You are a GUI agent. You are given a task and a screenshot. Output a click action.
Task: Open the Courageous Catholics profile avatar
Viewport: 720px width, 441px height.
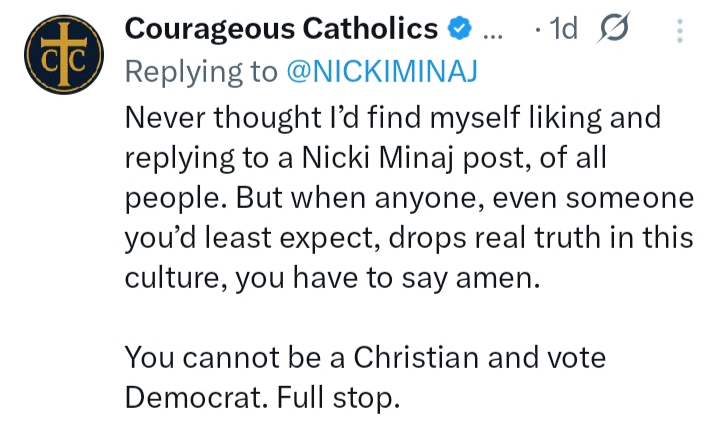[64, 55]
